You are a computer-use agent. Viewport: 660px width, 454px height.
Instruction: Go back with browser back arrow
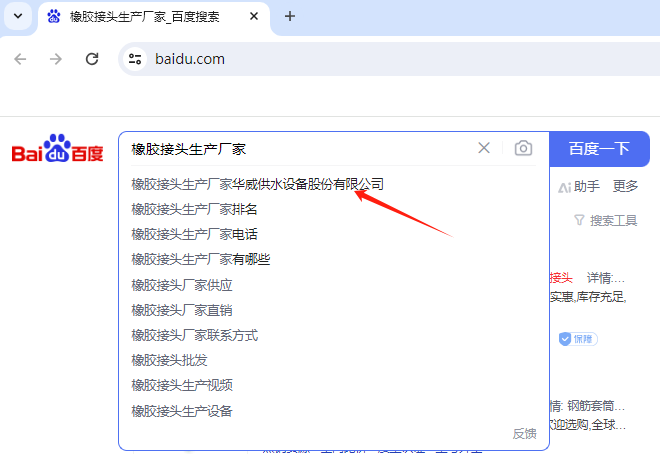point(21,59)
